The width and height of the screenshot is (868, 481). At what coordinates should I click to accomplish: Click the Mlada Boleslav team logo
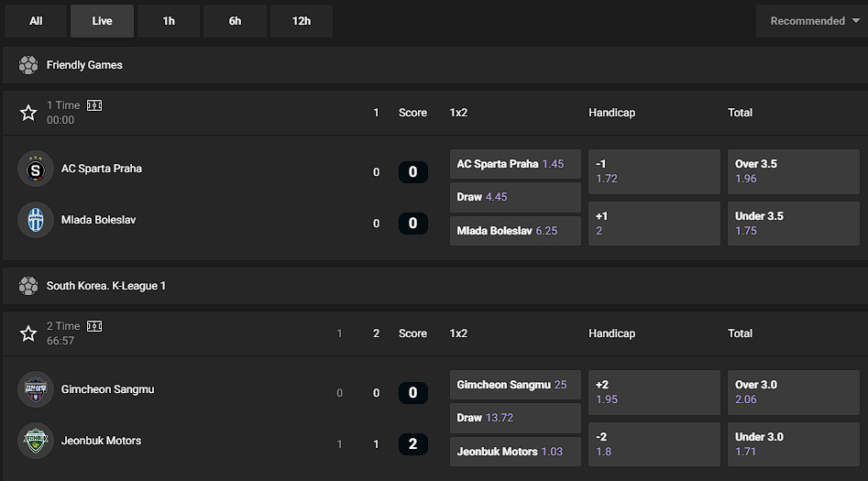pos(36,220)
